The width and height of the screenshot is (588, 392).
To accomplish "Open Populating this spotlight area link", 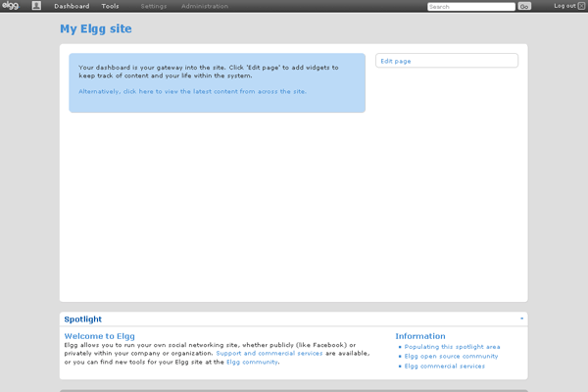I will 452,347.
